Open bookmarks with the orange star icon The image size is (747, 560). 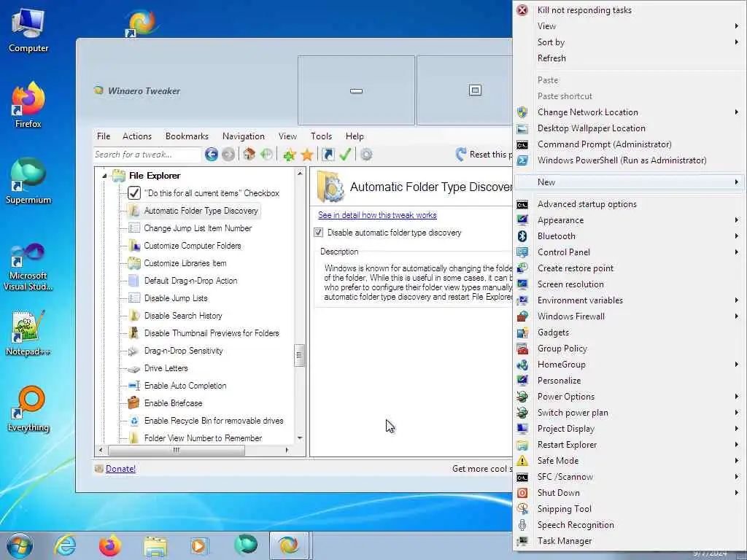pyautogui.click(x=307, y=155)
